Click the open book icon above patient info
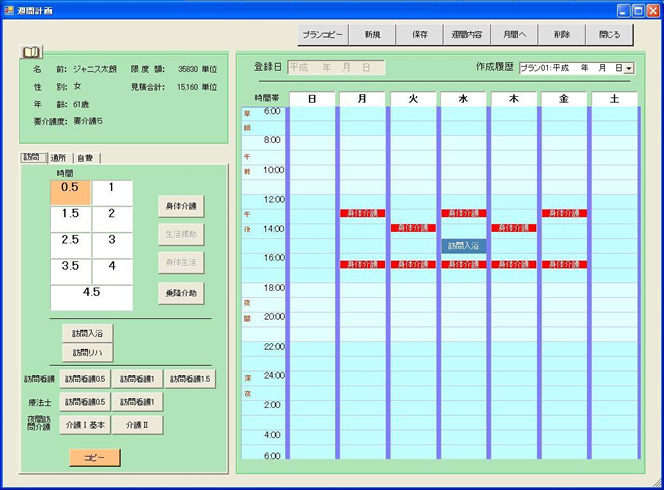This screenshot has height=490, width=664. pyautogui.click(x=32, y=51)
